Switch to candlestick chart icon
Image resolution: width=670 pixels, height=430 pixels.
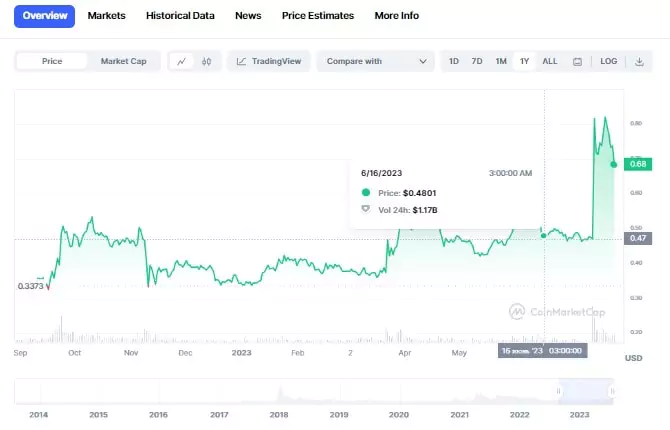pos(206,61)
